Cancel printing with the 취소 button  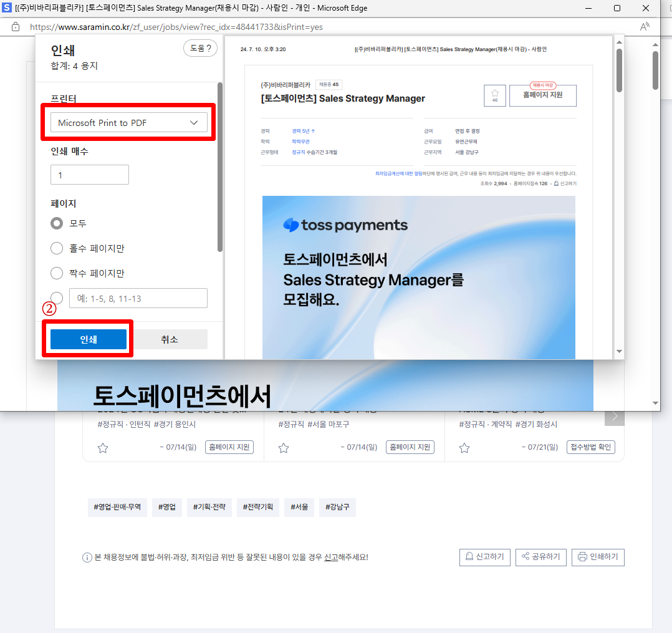coord(170,339)
